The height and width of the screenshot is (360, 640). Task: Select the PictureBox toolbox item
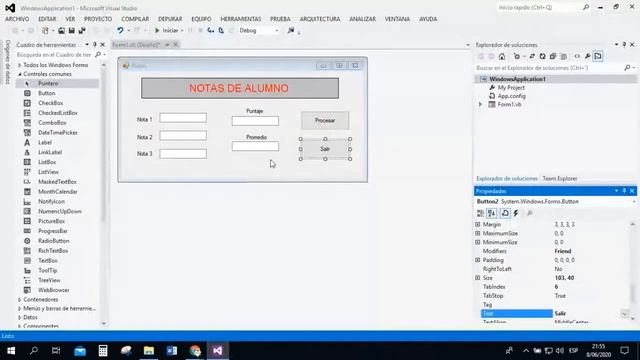click(x=51, y=221)
